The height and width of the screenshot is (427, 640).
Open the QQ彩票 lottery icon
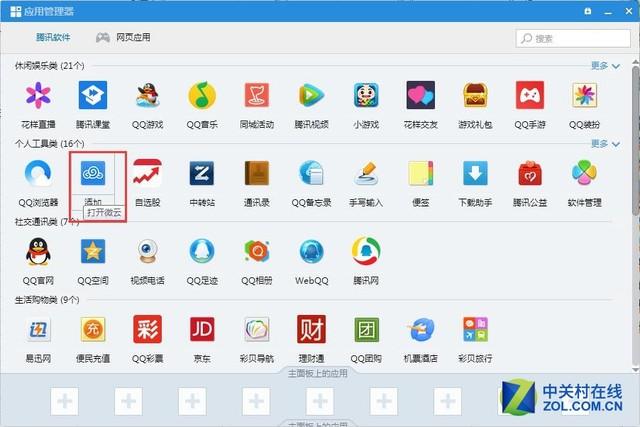pos(147,329)
